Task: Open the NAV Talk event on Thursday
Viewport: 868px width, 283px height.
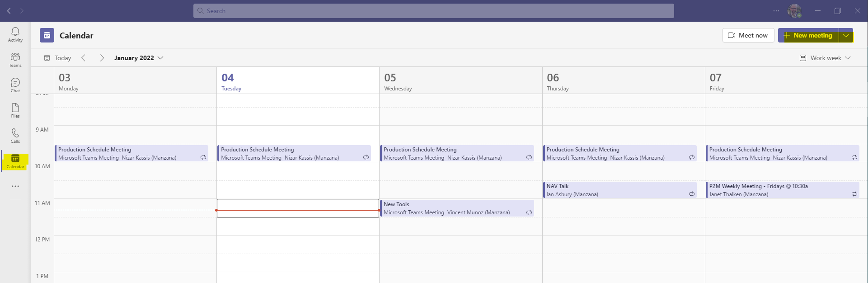Action: point(619,190)
